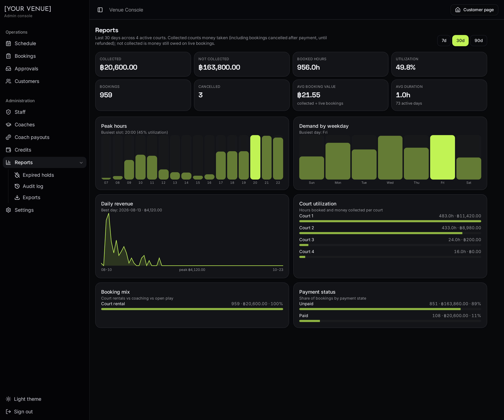504x420 pixels.
Task: Collapse the Reports submenu chevron
Action: coord(81,162)
